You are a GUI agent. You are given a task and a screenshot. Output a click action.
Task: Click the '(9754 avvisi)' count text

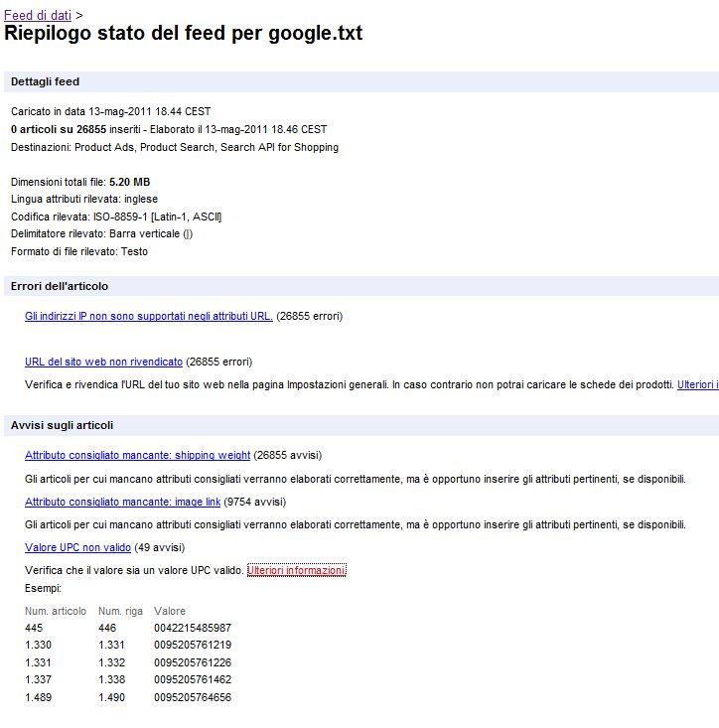coord(255,502)
